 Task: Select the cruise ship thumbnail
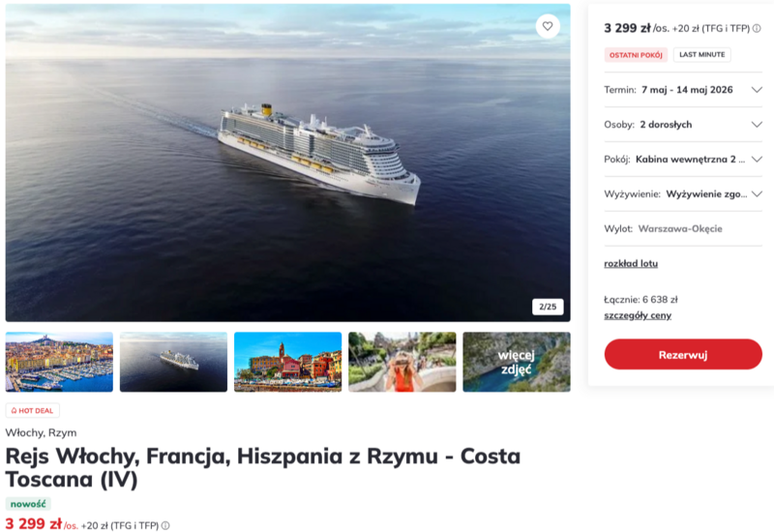pos(173,362)
